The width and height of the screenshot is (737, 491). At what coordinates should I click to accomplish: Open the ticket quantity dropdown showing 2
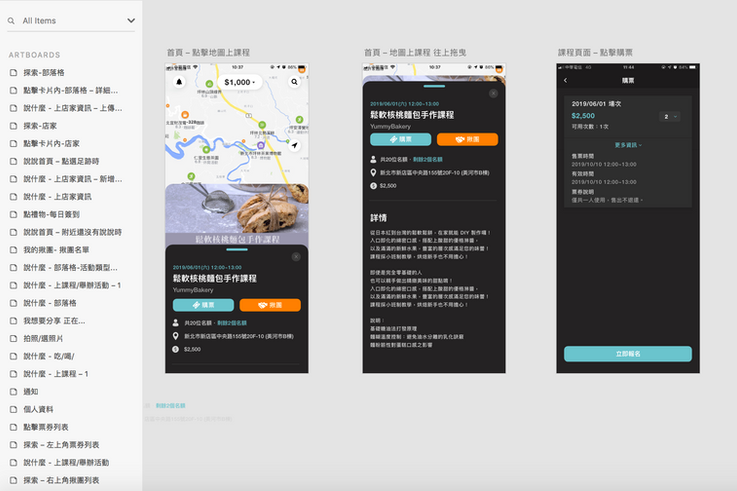[x=670, y=117]
